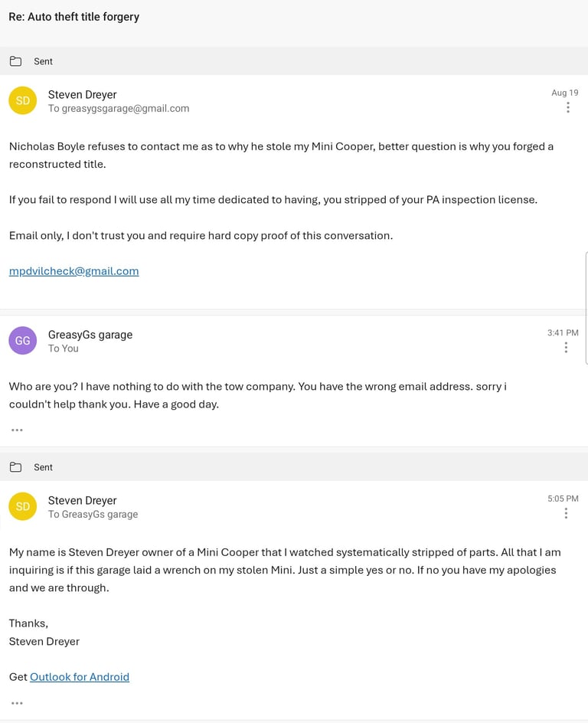Viewport: 588px width, 723px height.
Task: Click the top Sent folder icon
Action: (x=15, y=61)
